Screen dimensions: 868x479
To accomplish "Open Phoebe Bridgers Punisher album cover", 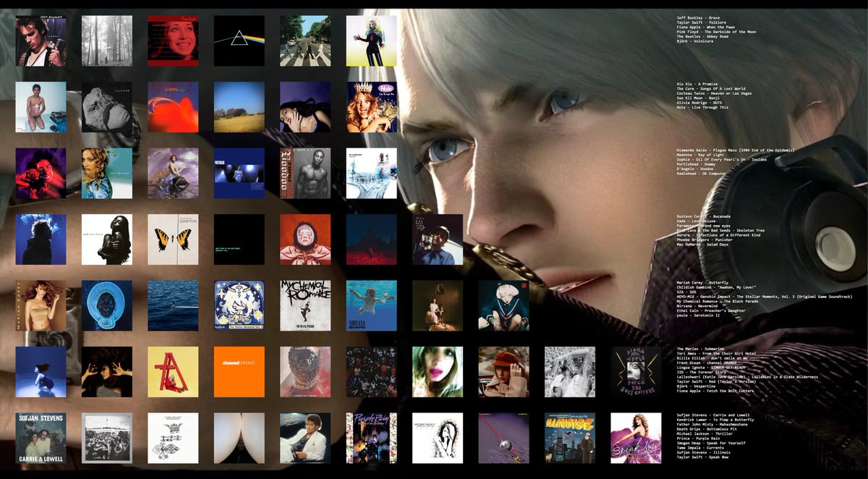I will click(372, 239).
